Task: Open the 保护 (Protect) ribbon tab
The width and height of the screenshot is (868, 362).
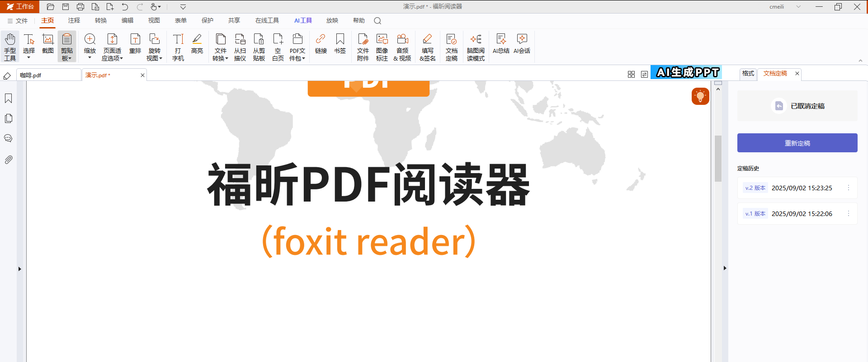Action: (208, 21)
